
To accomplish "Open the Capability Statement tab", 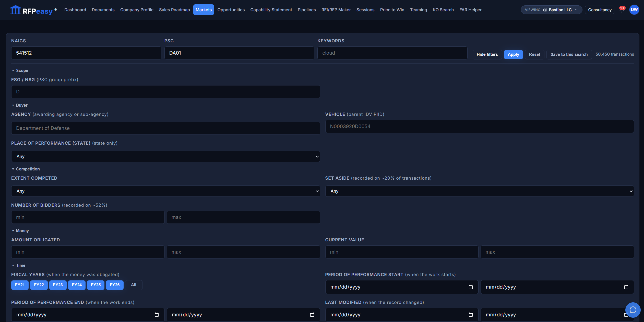I will (271, 10).
